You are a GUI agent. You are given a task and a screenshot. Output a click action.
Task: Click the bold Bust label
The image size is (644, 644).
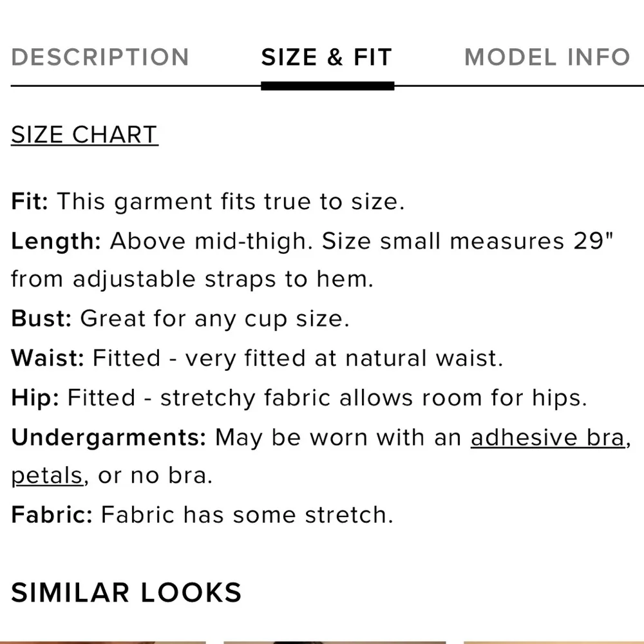41,319
